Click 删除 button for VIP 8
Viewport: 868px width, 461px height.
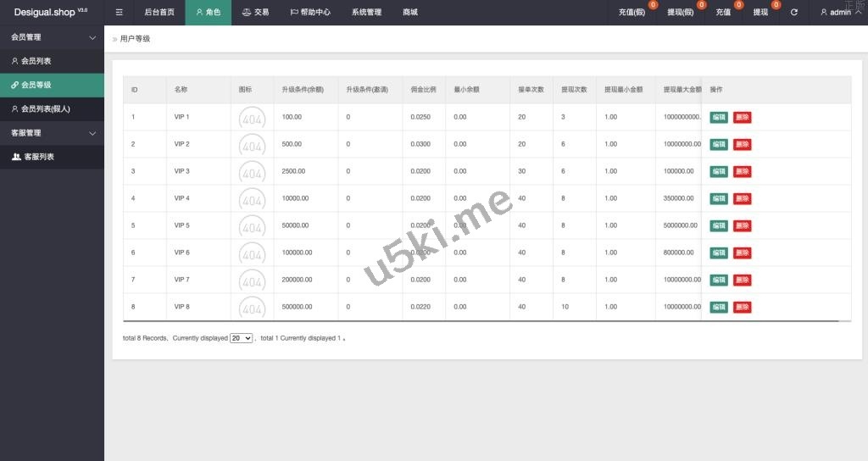742,307
